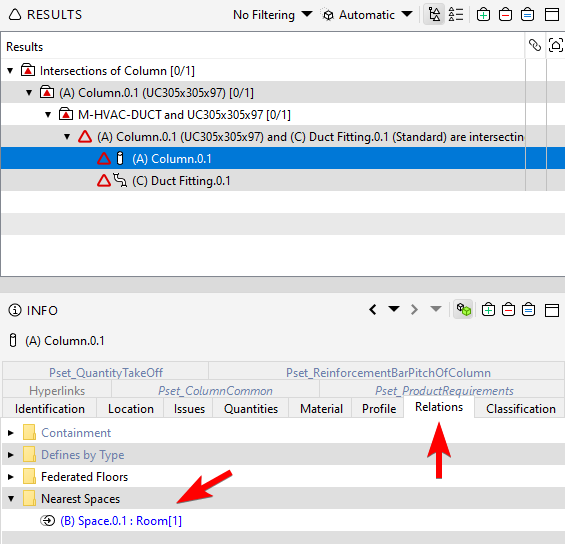
Task: Click the Federated Floors folder icon
Action: click(29, 476)
